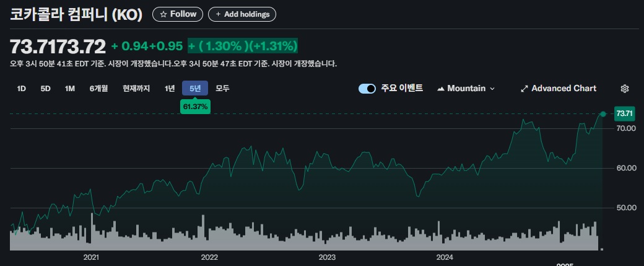Screen dimensions: 644x266
Task: Click the +(1.30%)(+1.31%) change text
Action: [243, 46]
